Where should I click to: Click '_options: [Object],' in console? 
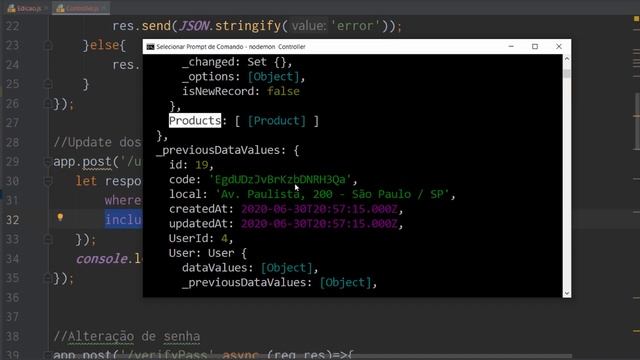click(x=243, y=77)
